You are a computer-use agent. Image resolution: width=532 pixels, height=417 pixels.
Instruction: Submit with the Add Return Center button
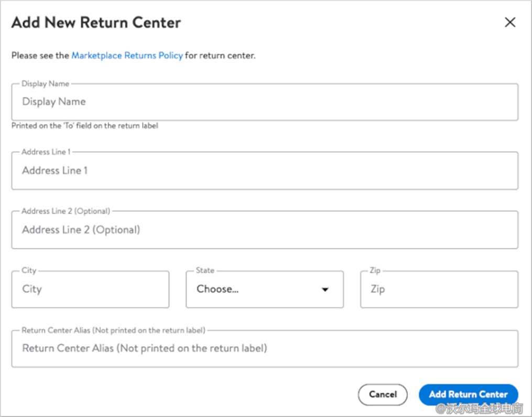[468, 394]
